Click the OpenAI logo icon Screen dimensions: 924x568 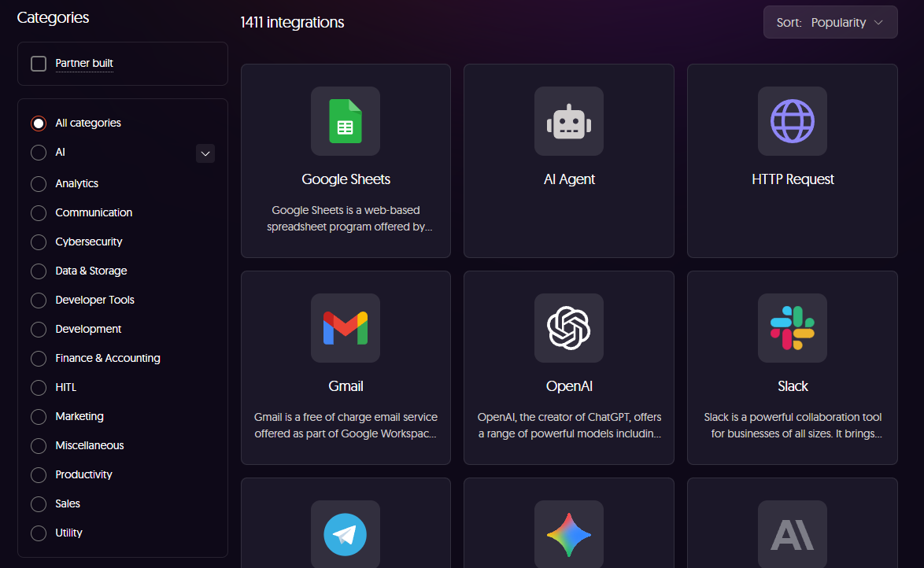569,328
